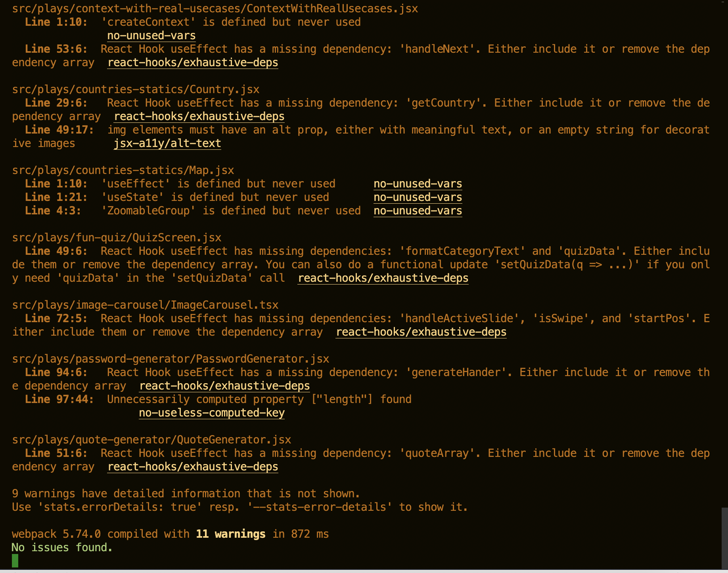
Task: Click the 'No issues found.' message
Action: coord(62,548)
